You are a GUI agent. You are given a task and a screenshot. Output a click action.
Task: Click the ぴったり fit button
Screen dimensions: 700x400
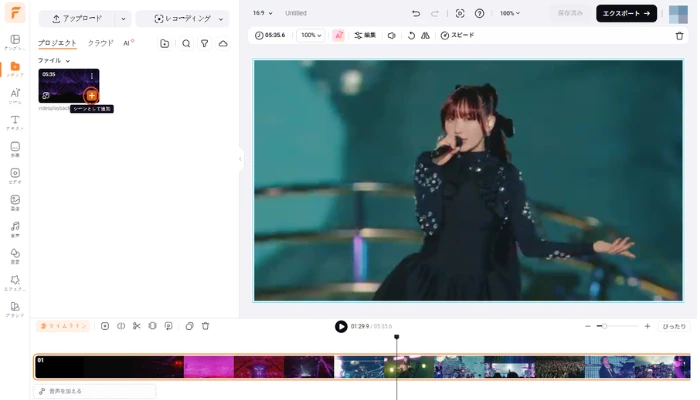pos(674,326)
